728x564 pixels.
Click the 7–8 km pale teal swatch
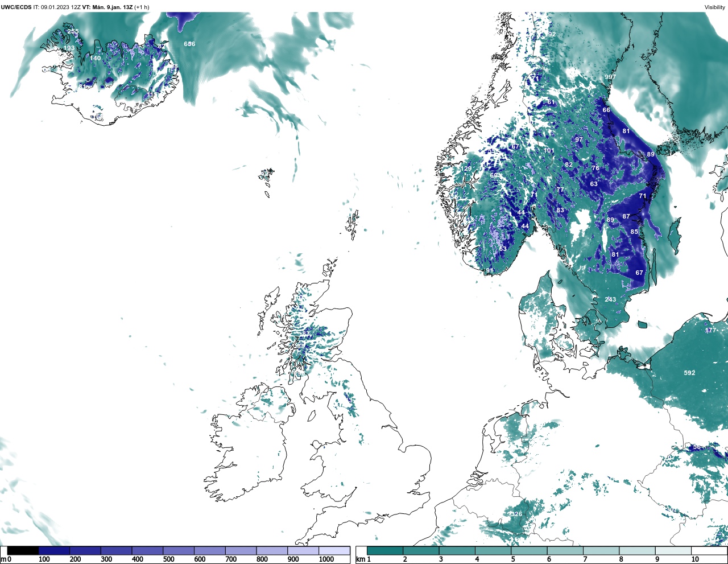pos(601,550)
